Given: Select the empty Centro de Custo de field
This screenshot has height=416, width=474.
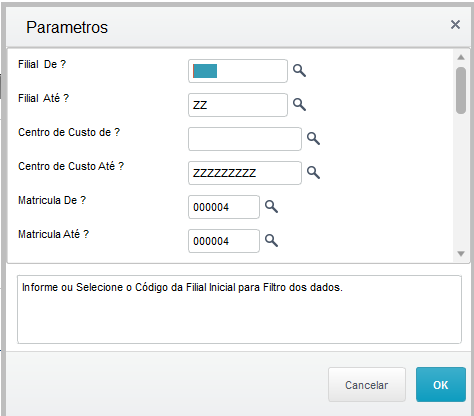Looking at the screenshot, I should coord(245,139).
